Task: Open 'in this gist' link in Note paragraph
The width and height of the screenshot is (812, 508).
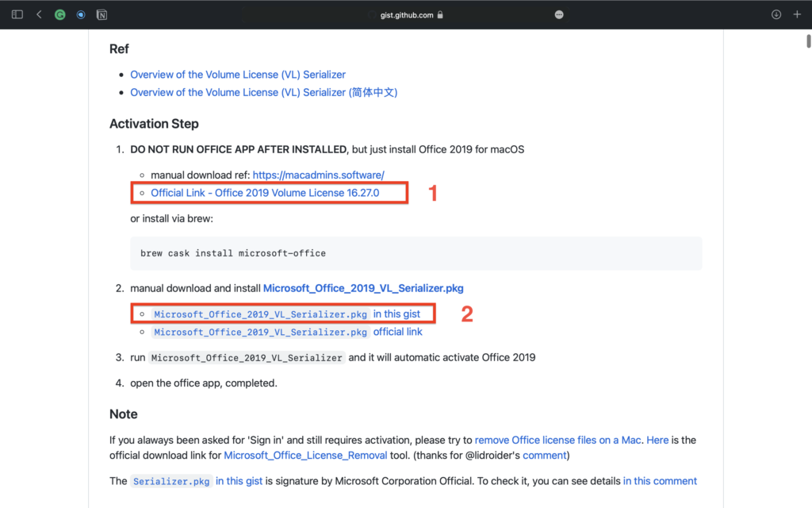Action: coord(239,481)
